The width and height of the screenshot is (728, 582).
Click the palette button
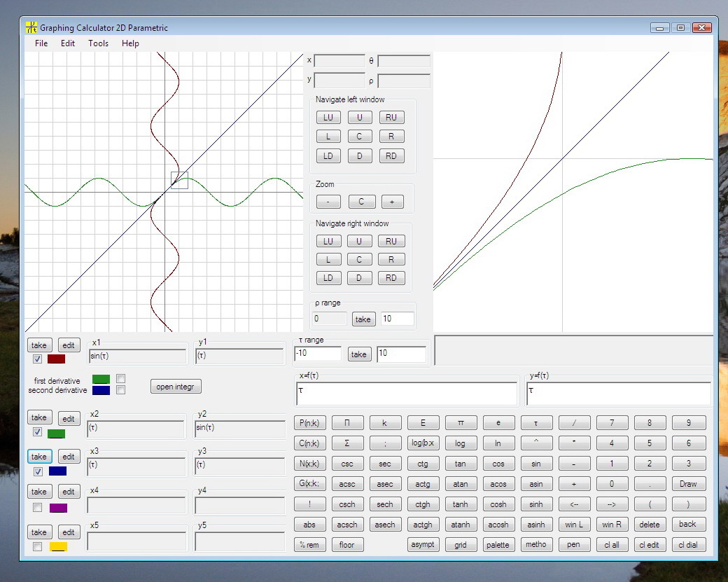498,545
